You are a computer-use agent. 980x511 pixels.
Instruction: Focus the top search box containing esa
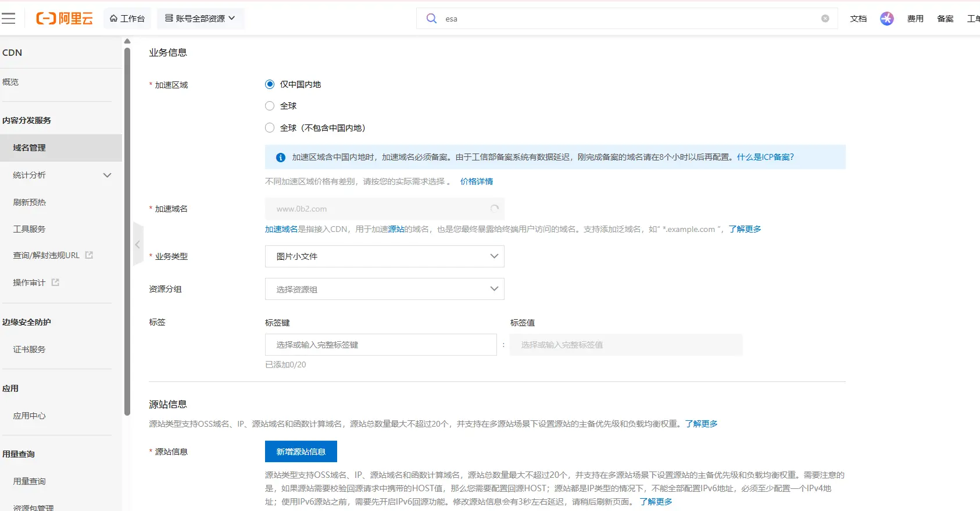(627, 19)
